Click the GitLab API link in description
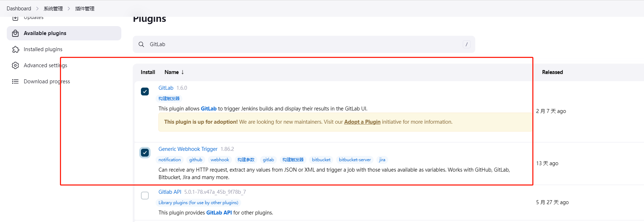 coord(219,213)
